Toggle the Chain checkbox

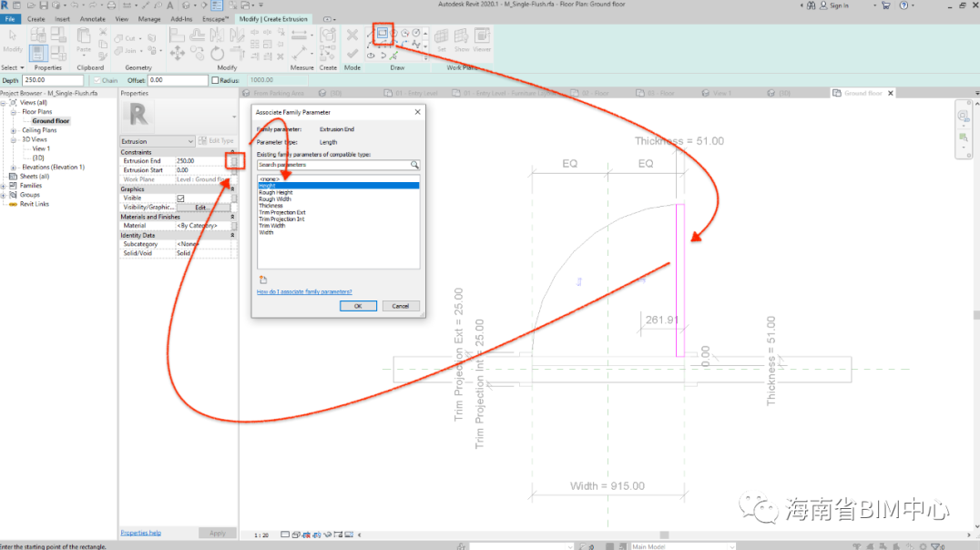(96, 80)
